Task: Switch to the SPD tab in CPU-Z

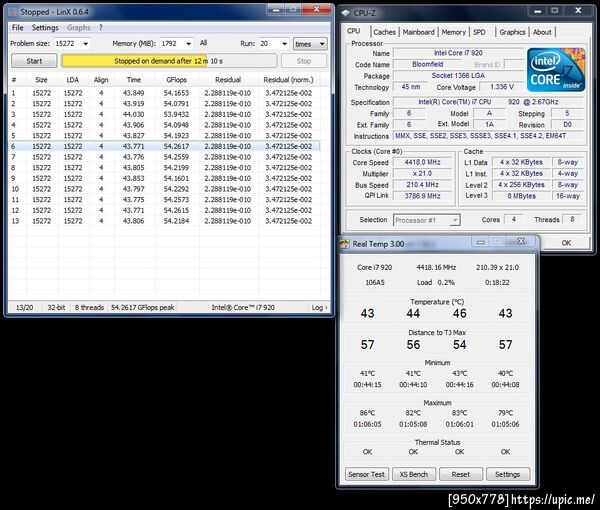Action: (479, 32)
